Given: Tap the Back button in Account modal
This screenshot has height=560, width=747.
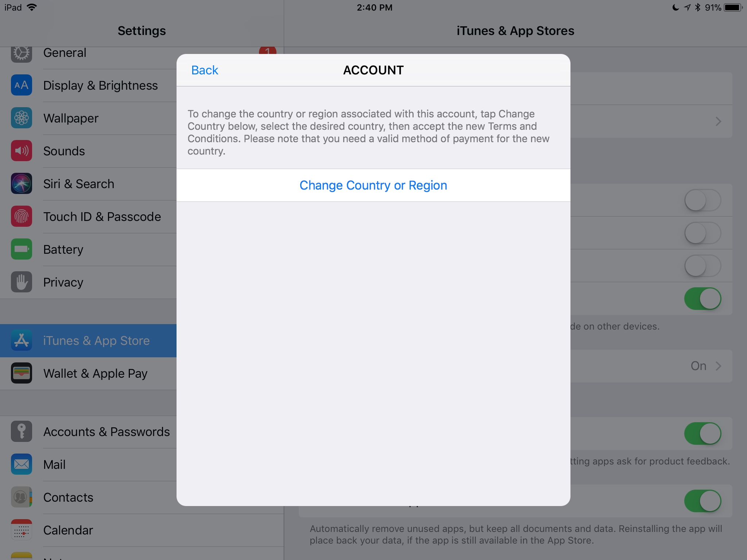Looking at the screenshot, I should click(x=205, y=70).
